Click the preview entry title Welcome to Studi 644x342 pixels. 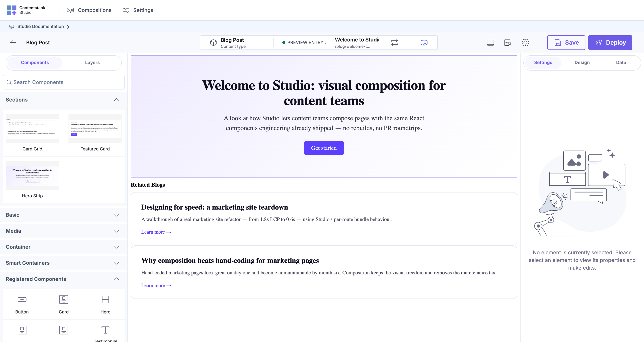pyautogui.click(x=357, y=40)
